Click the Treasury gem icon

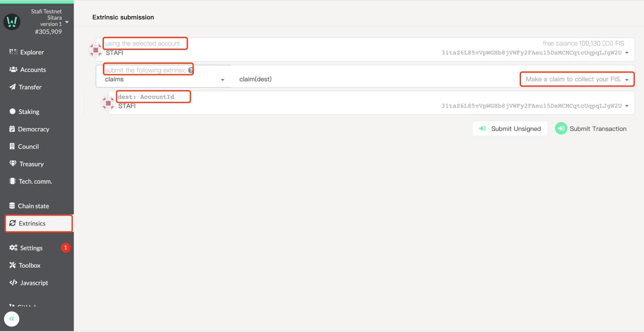(x=13, y=164)
